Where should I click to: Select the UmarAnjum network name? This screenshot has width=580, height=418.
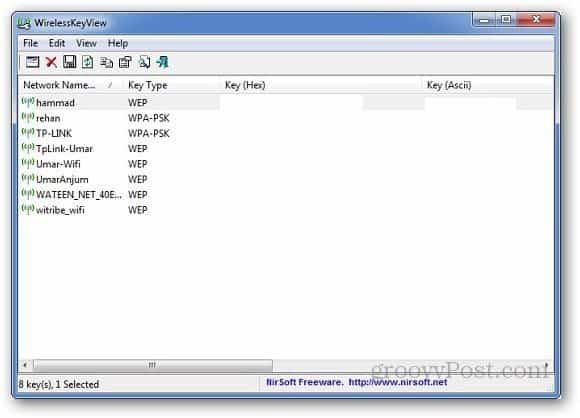coord(62,179)
